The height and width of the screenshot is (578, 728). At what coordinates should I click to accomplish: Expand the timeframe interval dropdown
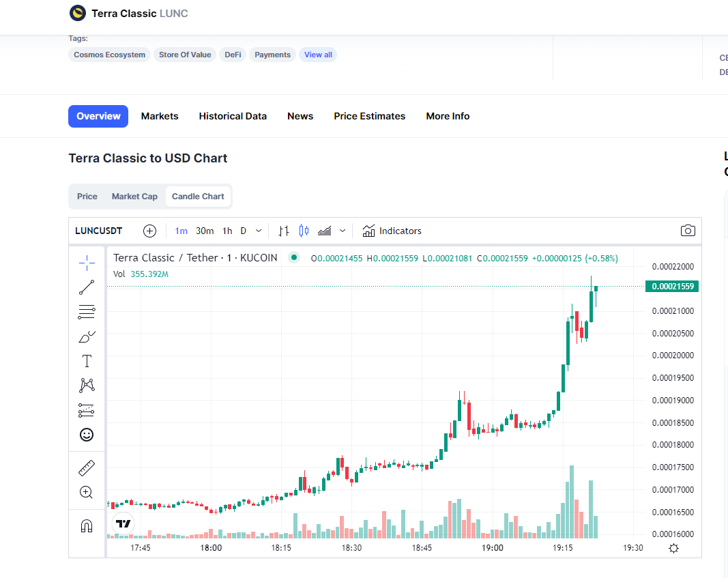[x=259, y=231]
